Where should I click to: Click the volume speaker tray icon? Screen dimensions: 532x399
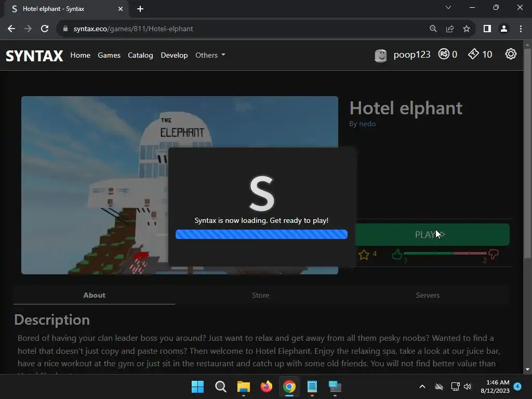point(468,387)
